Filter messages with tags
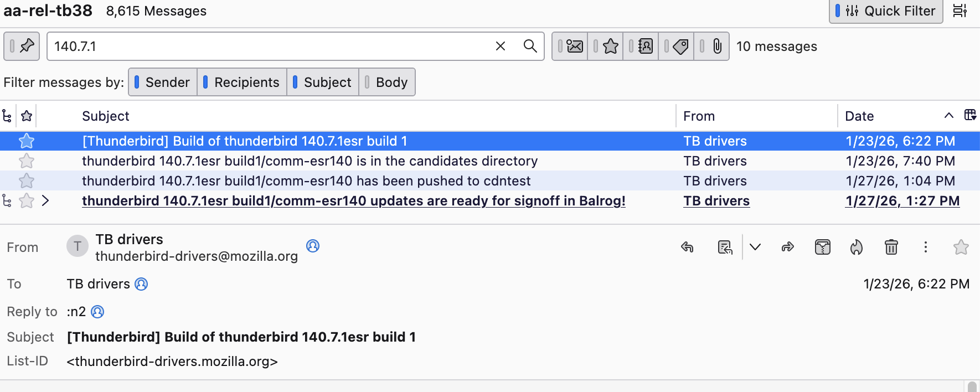980x392 pixels. pos(676,47)
